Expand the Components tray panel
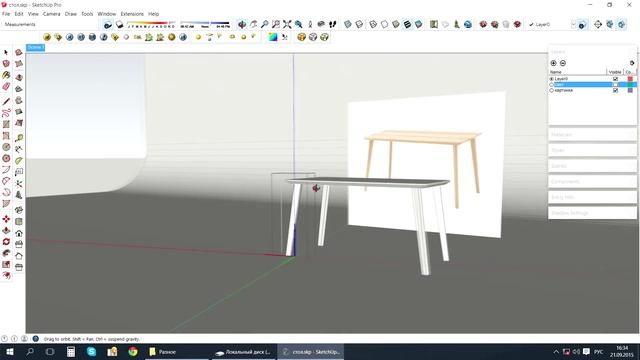640x360 pixels. [592, 181]
